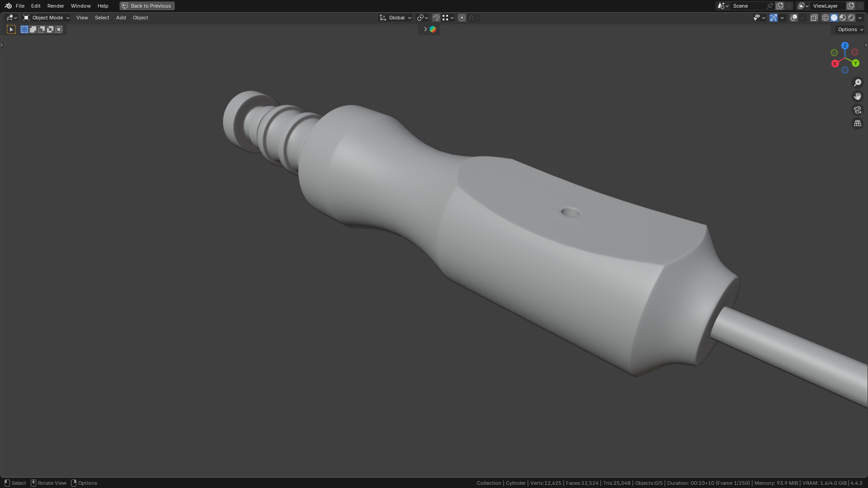Open the proportional editing falloff dropdown
This screenshot has width=868, height=488.
point(474,18)
